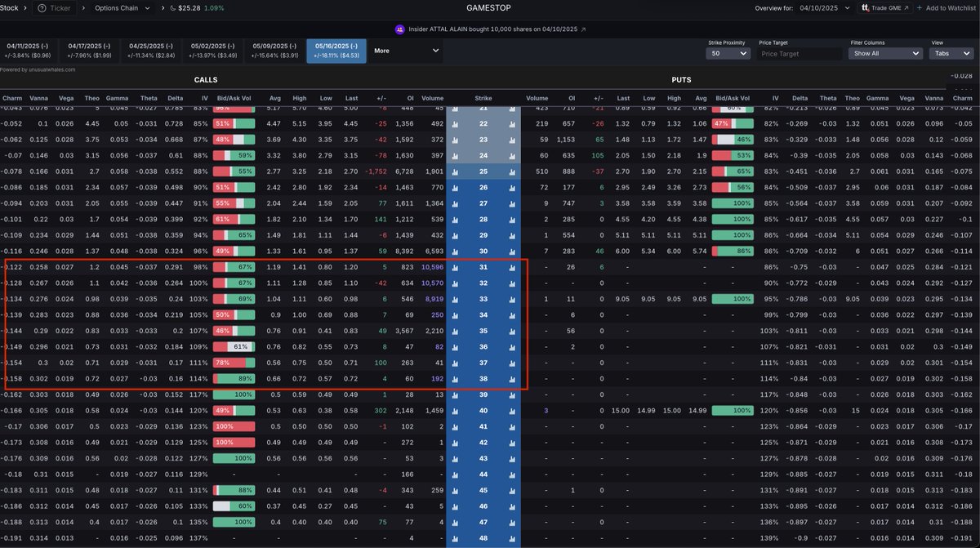Open calls-side chart icon for strike 38

[455, 379]
